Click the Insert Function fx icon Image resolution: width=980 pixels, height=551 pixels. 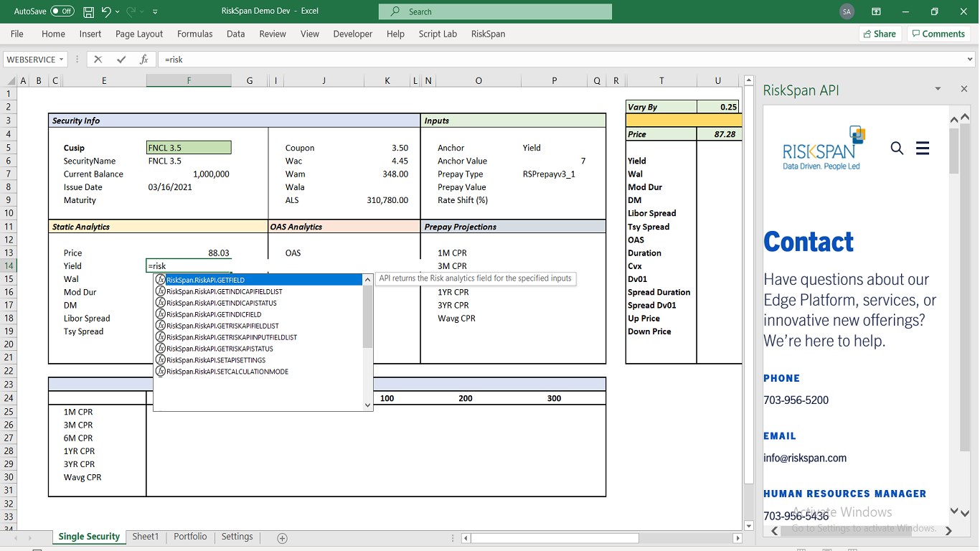[143, 60]
